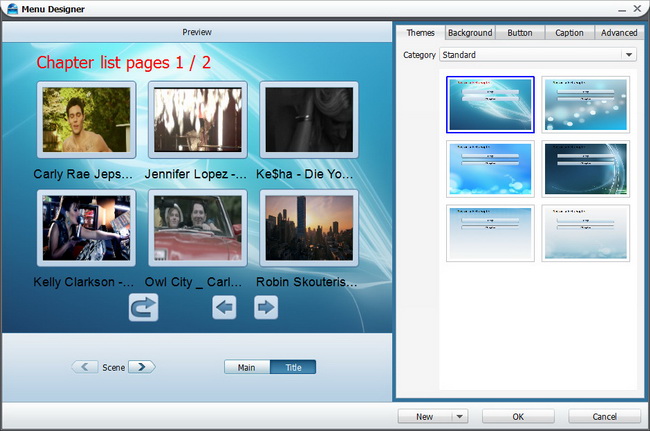Screen dimensions: 650x431
Task: Select the dark teal arc theme
Action: coord(585,169)
